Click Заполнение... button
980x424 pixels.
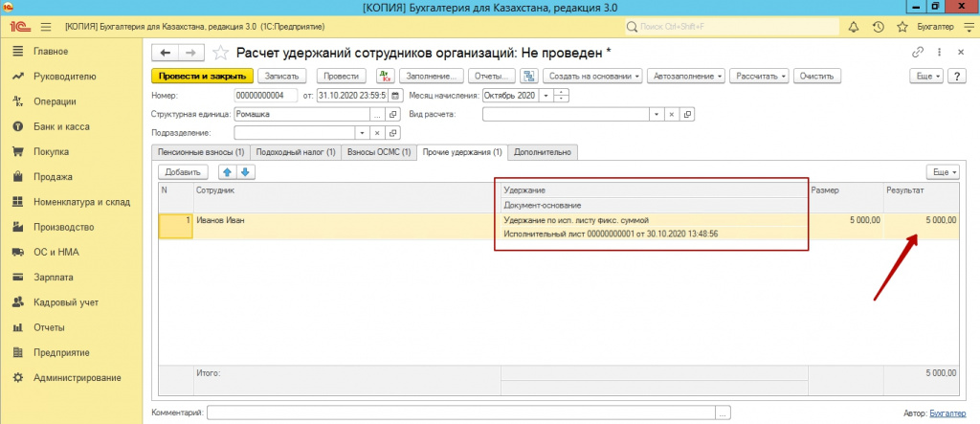(x=432, y=76)
